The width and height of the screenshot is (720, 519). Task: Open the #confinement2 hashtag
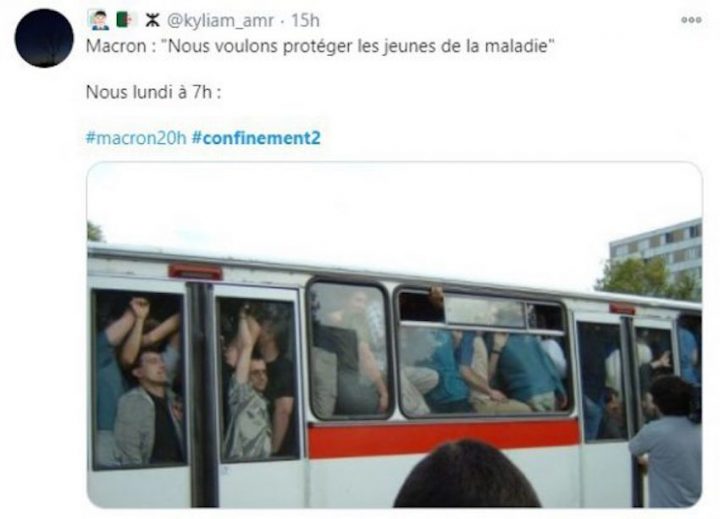coord(256,138)
